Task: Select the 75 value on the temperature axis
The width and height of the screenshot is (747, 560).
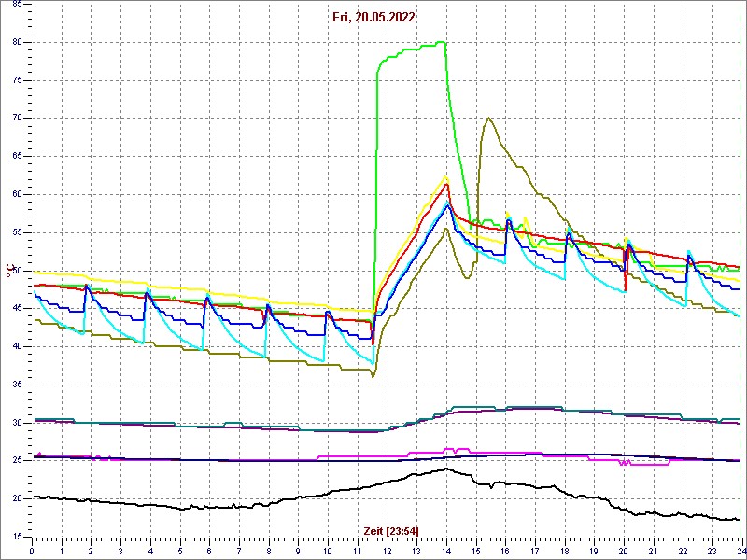Action: point(15,80)
